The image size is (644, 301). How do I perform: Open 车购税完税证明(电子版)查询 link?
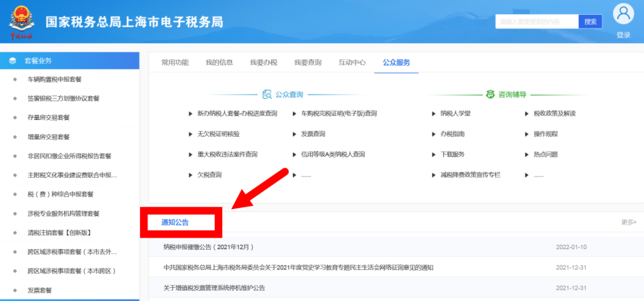(x=339, y=113)
